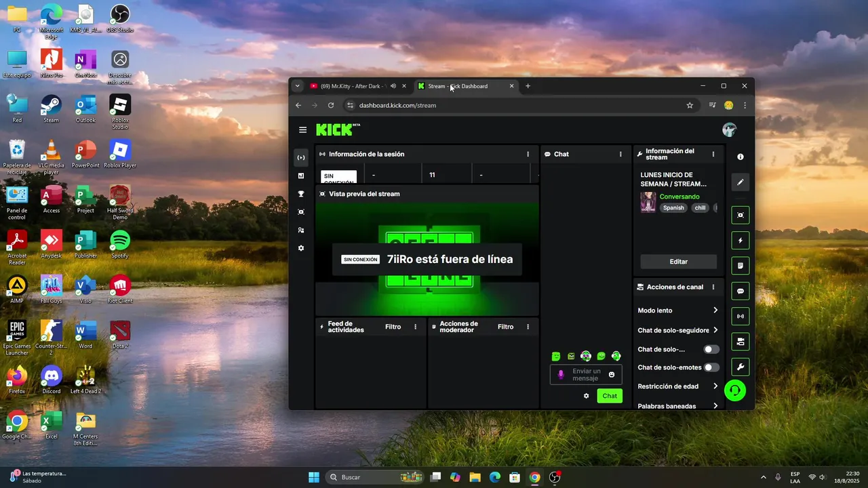Select the first green emote above chat box
The image size is (868, 488).
556,357
